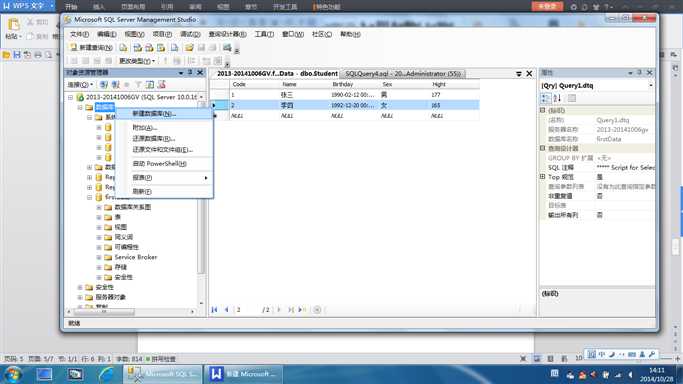Click alphabetical sort icon in properties panel

[x=557, y=98]
